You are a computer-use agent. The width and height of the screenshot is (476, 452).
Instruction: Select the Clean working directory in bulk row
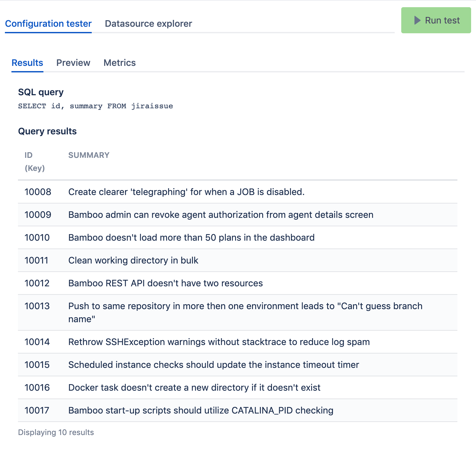(x=133, y=261)
